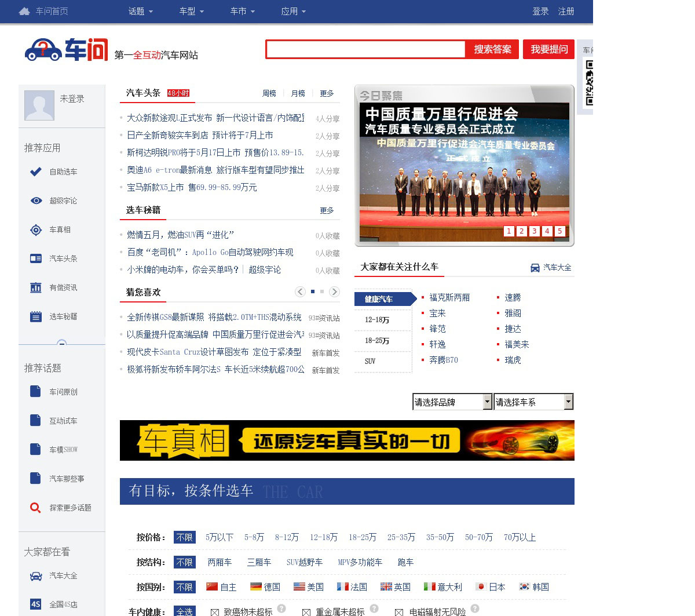
Task: Open 请选择品牌 brand dropdown
Action: 452,402
